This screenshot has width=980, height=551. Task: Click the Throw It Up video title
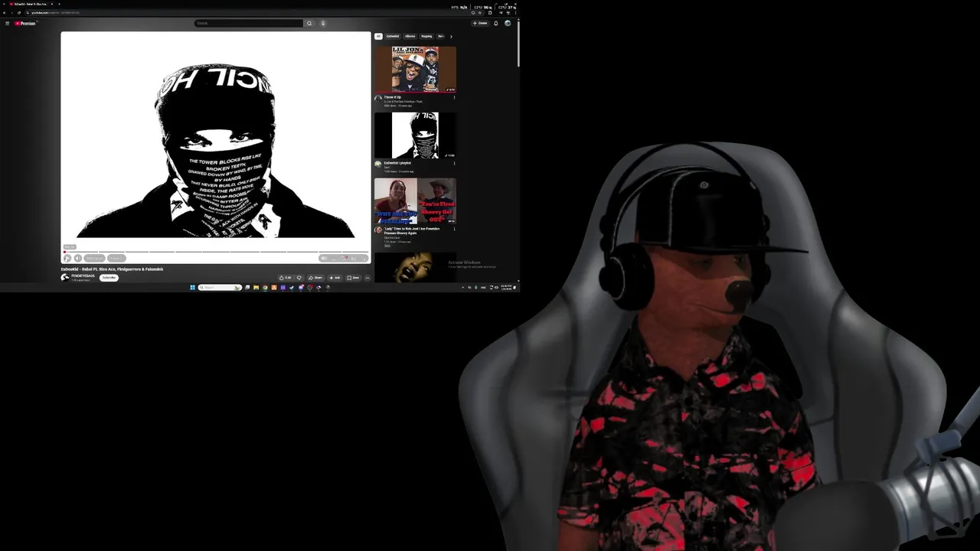tap(393, 97)
